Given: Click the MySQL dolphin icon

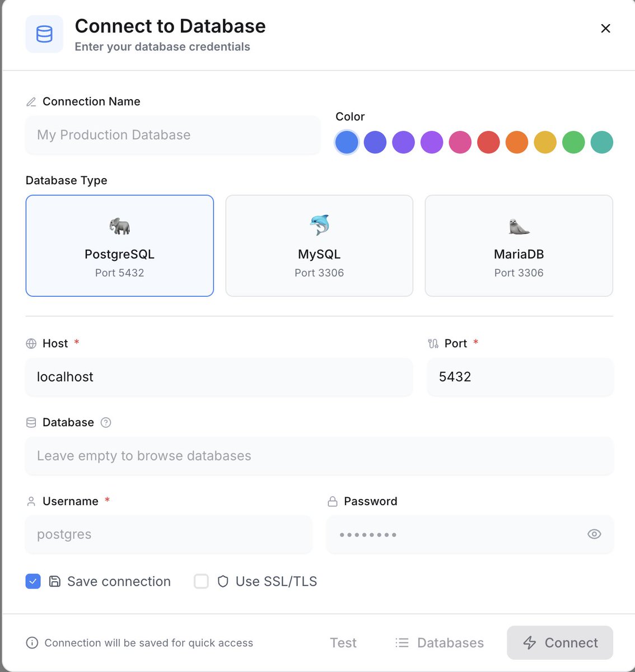Looking at the screenshot, I should 319,226.
